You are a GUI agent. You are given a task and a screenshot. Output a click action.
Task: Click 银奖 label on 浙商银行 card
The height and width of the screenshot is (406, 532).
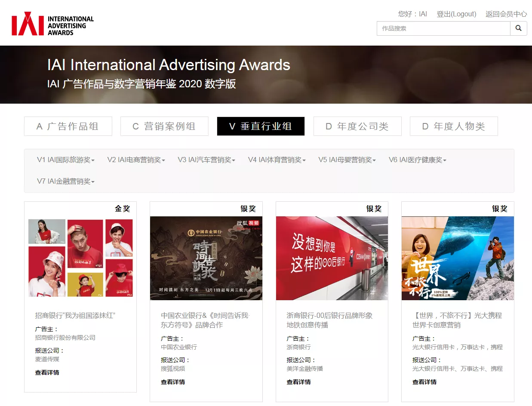374,209
